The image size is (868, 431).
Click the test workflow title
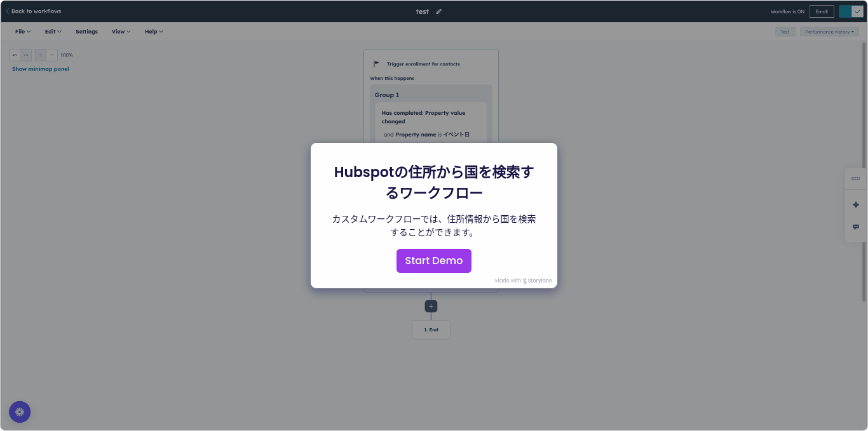click(422, 11)
